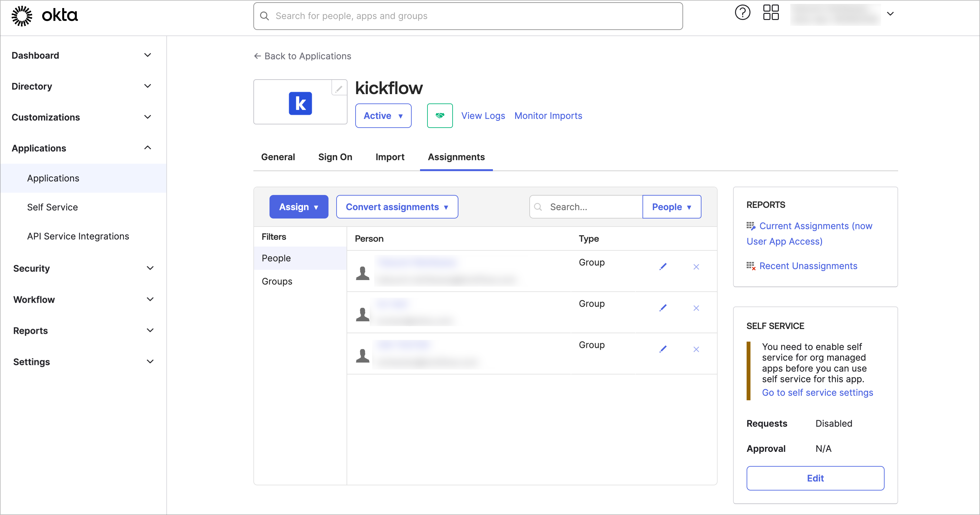Filter assignments by People

(300, 258)
